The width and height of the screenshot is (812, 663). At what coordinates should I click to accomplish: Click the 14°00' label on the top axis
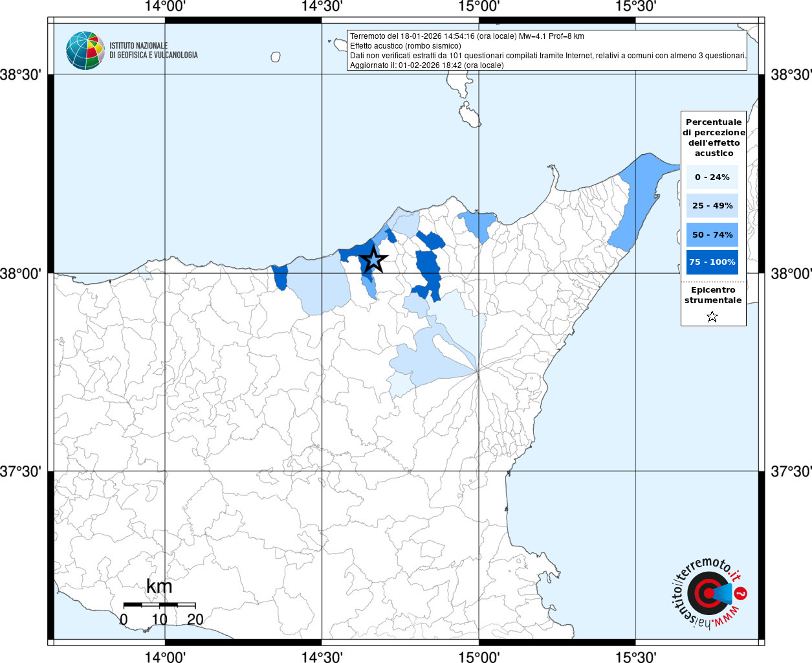click(165, 6)
